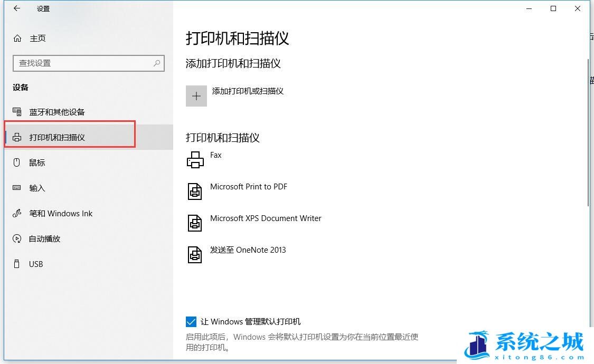Open the 主页 home icon
This screenshot has width=594, height=364.
tap(17, 38)
